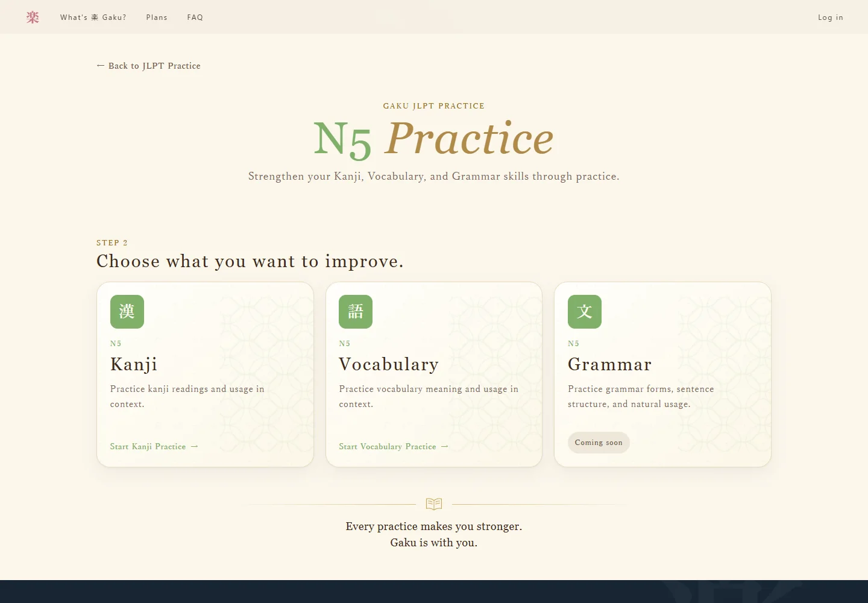Click the green Grammar card icon
This screenshot has height=603, width=868.
click(585, 312)
